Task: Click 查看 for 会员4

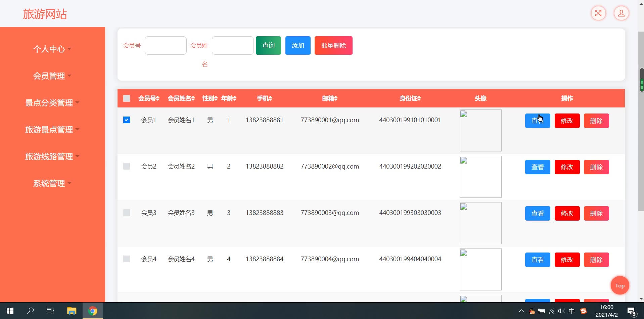Action: (x=538, y=260)
